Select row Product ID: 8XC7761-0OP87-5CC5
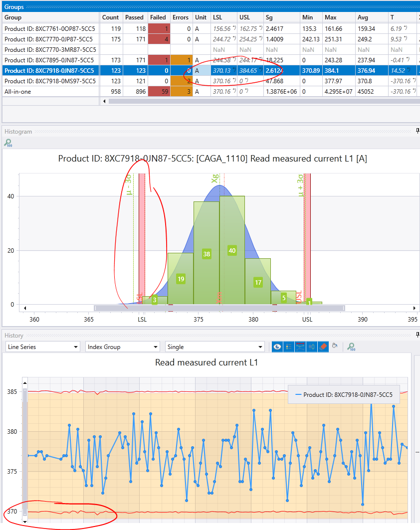Screen dimensions: 420x530 pyautogui.click(x=210, y=29)
